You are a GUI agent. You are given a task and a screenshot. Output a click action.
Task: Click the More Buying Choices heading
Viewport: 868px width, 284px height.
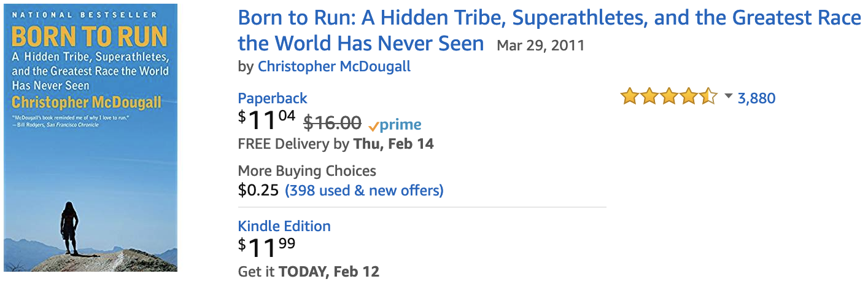coord(307,170)
